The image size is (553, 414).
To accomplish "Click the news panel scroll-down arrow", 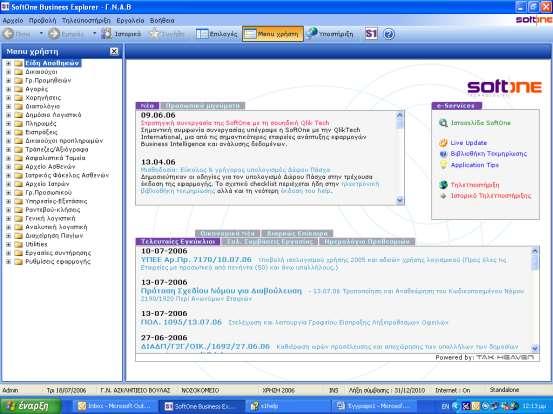I will [400, 200].
